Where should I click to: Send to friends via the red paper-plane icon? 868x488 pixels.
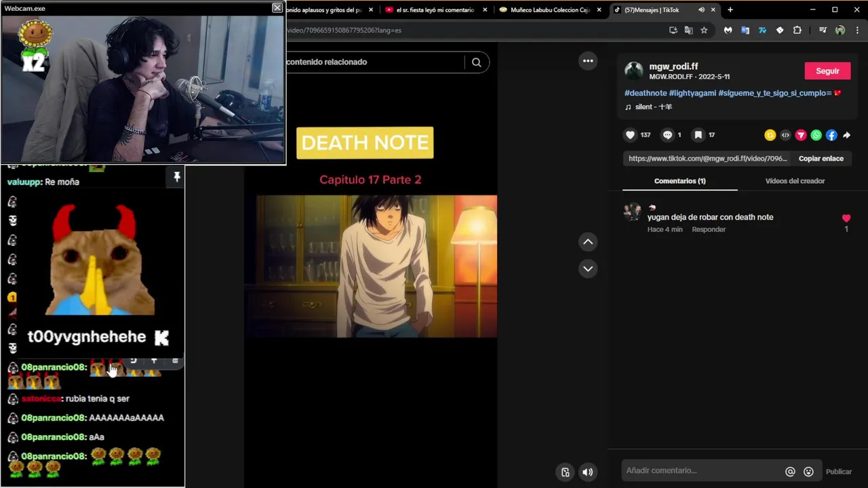point(801,136)
